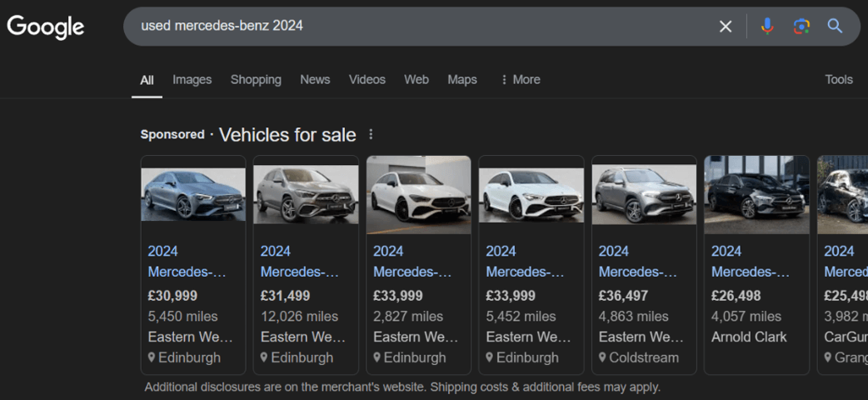The image size is (868, 400).
Task: Select the Maps tab
Action: (461, 80)
